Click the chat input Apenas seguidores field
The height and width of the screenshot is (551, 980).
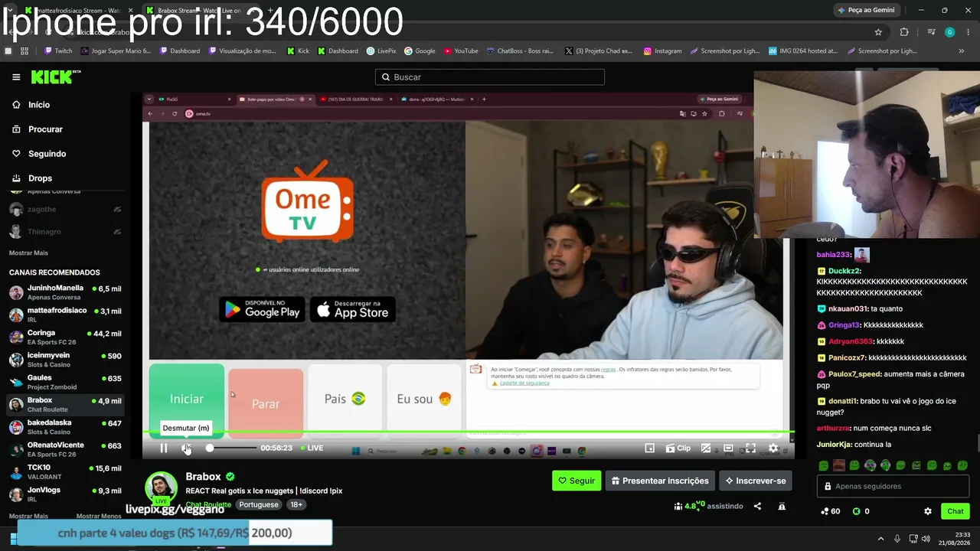click(x=893, y=487)
